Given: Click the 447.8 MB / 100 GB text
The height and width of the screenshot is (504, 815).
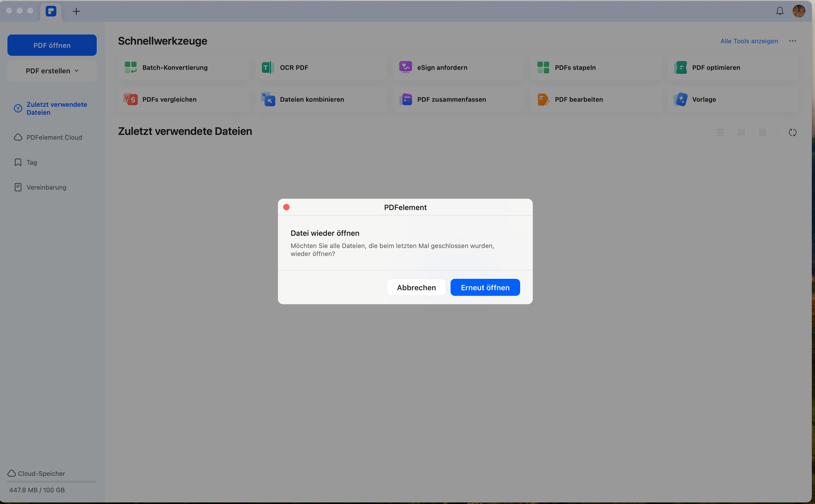Looking at the screenshot, I should pos(37,490).
